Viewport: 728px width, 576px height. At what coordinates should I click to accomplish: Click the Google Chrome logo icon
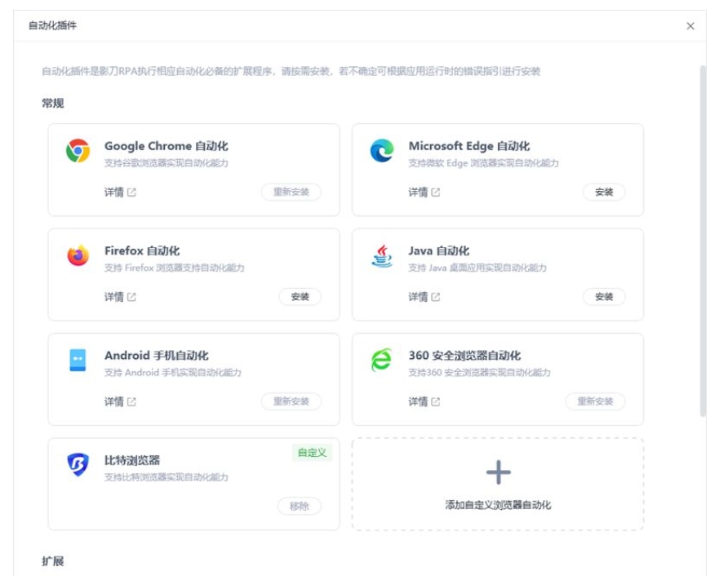pos(78,150)
